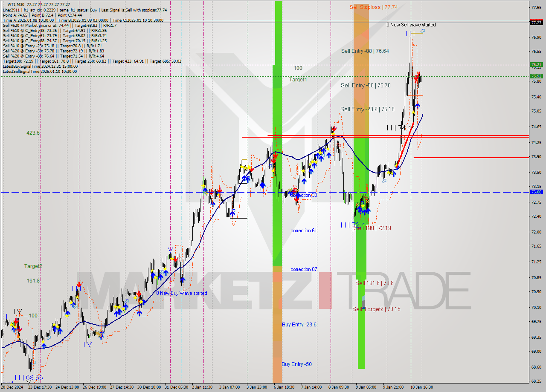
Task: Click the 'Time A:2025.01.08 10:30:00' line
Action: tap(83, 20)
